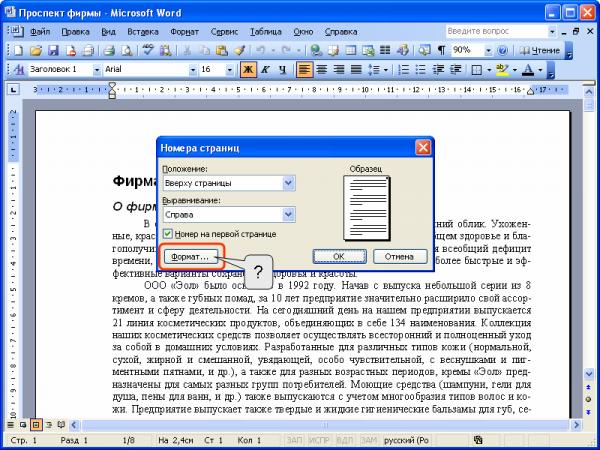Toggle the paragraph marks (¶) display

(x=442, y=50)
